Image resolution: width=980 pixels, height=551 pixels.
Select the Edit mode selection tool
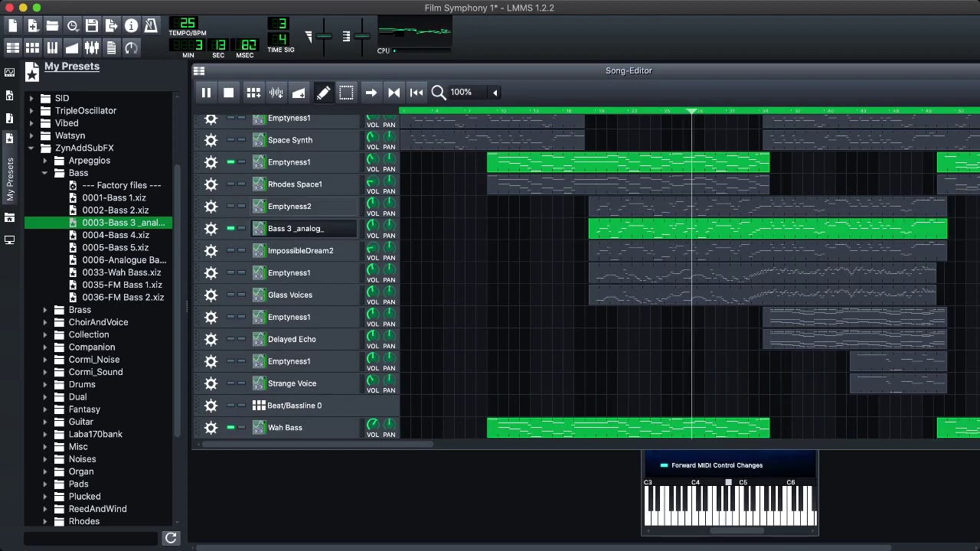[x=346, y=93]
